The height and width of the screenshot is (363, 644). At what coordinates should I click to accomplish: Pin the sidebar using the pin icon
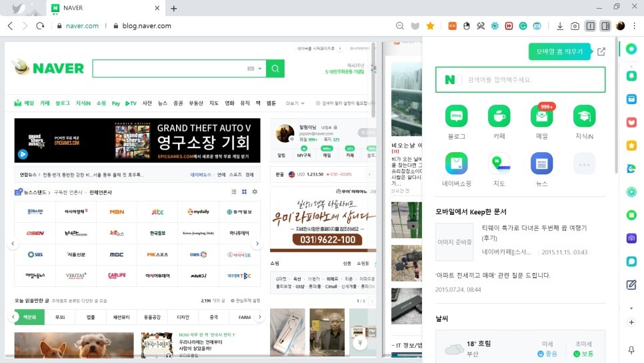(631, 350)
